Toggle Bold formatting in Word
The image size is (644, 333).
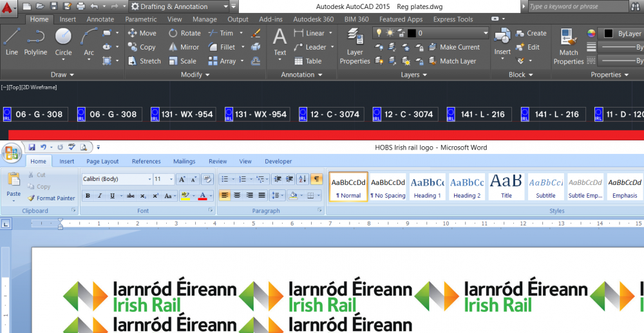coord(88,196)
